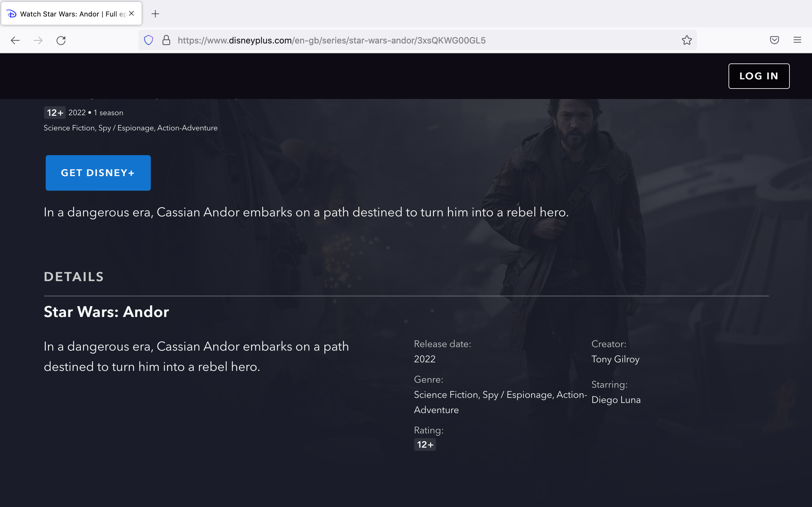The height and width of the screenshot is (507, 812).
Task: Click the LOG IN button
Action: pos(759,76)
